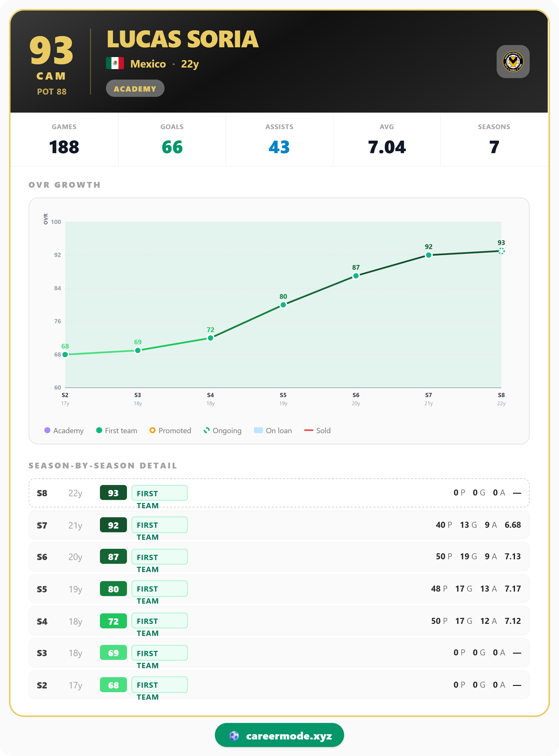
Task: Click FIRST TEAM tag in S4 row
Action: point(160,621)
